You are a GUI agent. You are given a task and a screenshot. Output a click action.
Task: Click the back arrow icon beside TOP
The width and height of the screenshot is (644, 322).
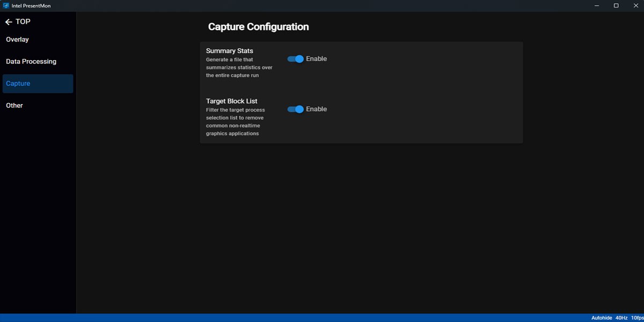[x=9, y=22]
